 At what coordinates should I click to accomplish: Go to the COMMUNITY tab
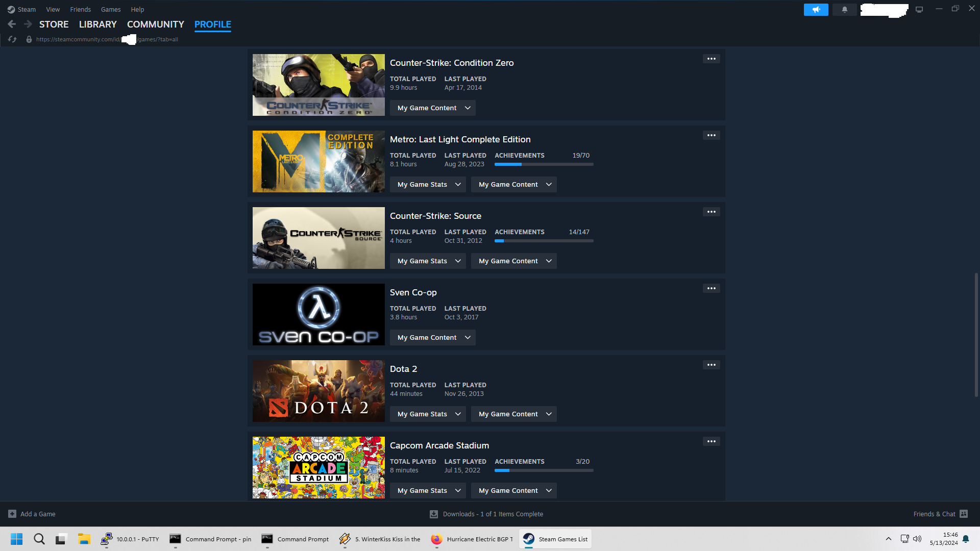coord(155,24)
